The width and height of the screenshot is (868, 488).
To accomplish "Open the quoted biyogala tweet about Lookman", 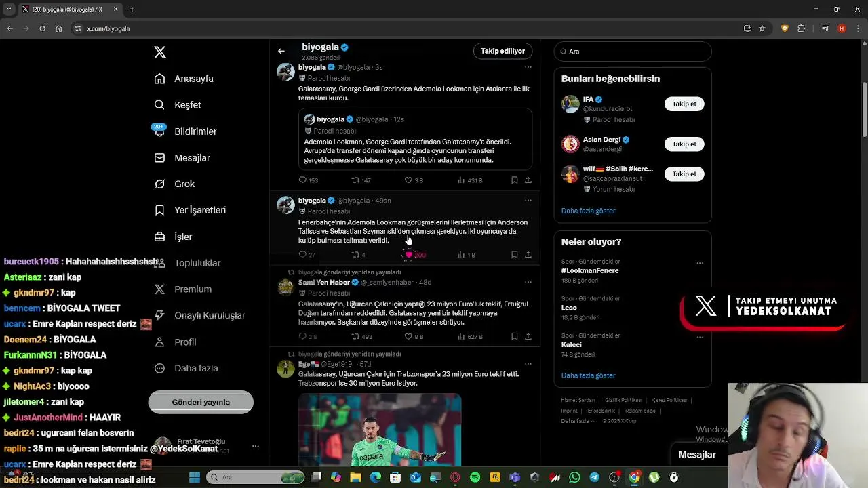I will click(415, 139).
